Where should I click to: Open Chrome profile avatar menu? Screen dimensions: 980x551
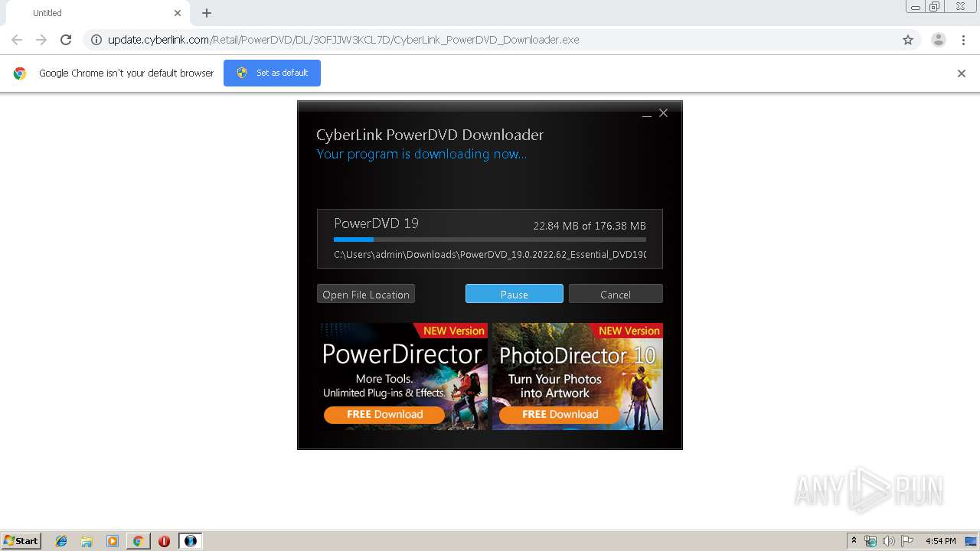click(939, 40)
